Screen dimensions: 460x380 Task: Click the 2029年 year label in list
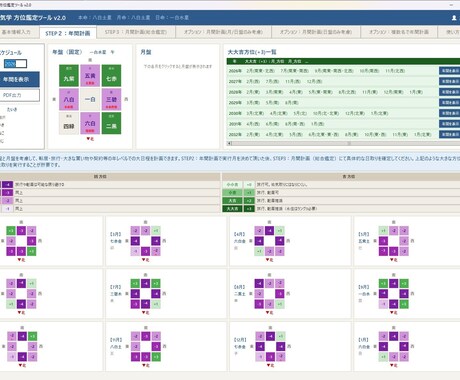235,103
